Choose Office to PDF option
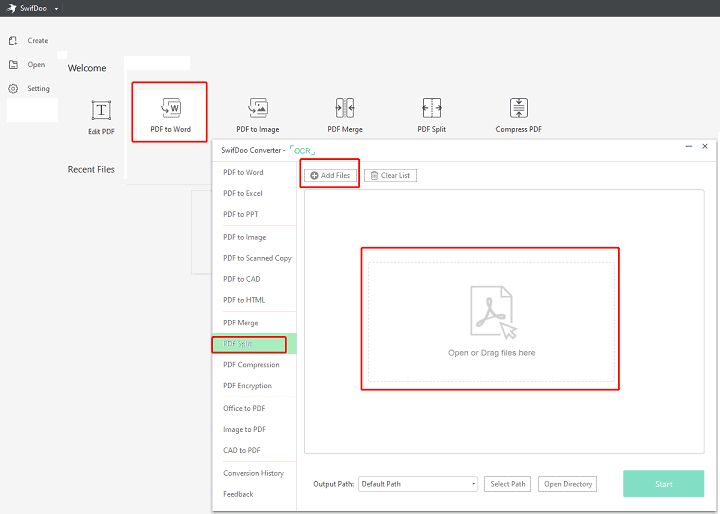This screenshot has width=720, height=514. 244,408
